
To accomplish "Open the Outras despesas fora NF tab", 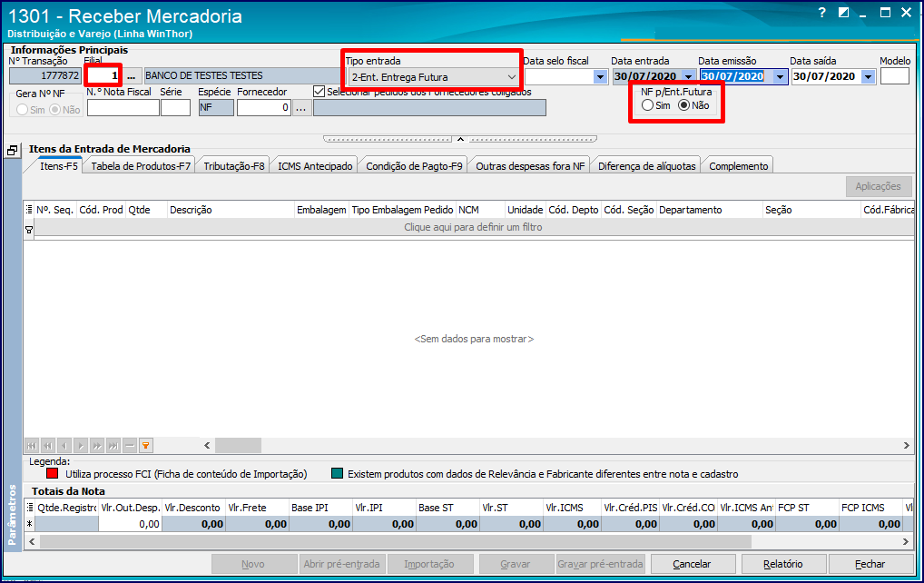I will 530,166.
